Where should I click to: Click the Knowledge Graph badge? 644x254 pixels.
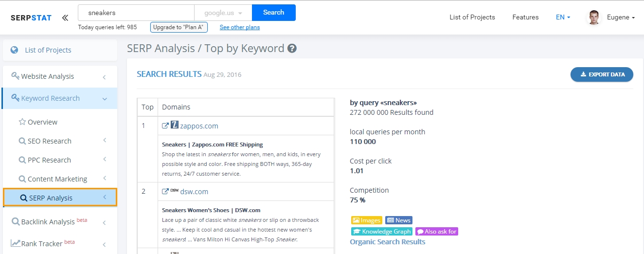point(382,232)
